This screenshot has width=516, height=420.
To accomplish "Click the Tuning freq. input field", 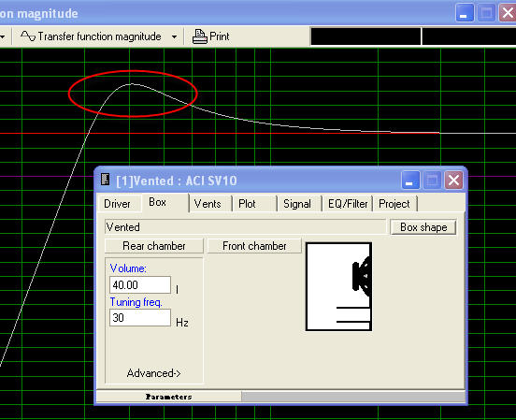I will tap(140, 318).
